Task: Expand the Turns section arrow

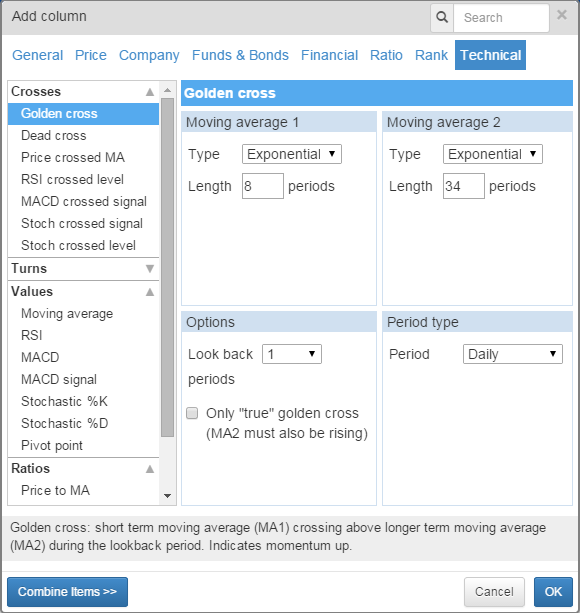Action: click(150, 269)
